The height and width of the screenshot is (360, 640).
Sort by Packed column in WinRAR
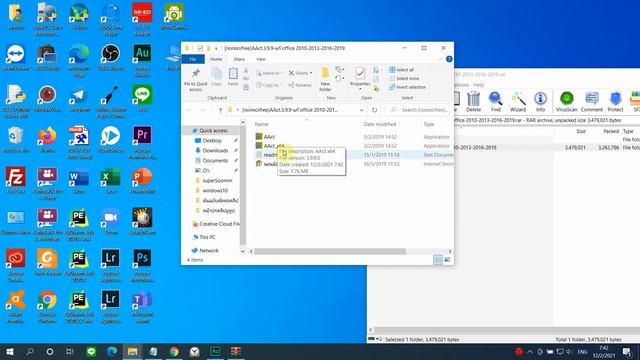[x=611, y=131]
